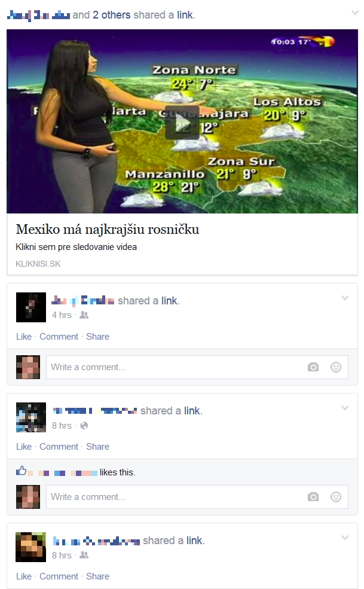Open dropdown chevron on last shared post

[x=345, y=538]
